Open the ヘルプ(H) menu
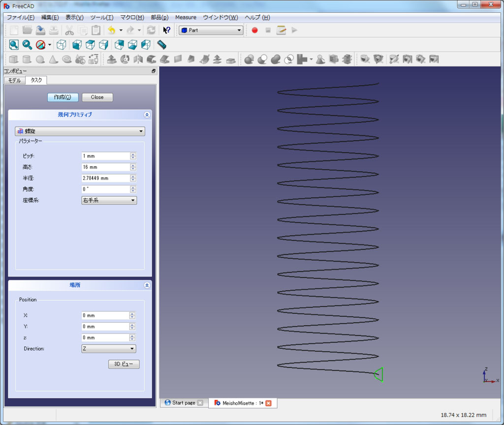504x425 pixels. pyautogui.click(x=257, y=17)
